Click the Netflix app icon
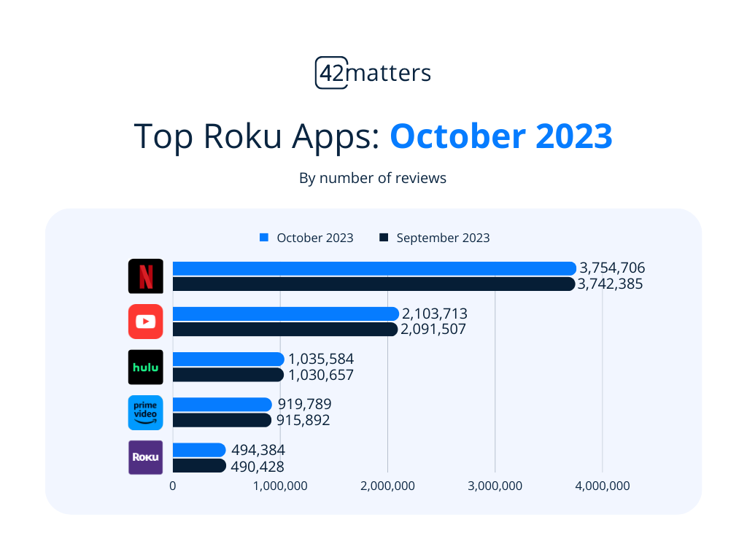 146,276
